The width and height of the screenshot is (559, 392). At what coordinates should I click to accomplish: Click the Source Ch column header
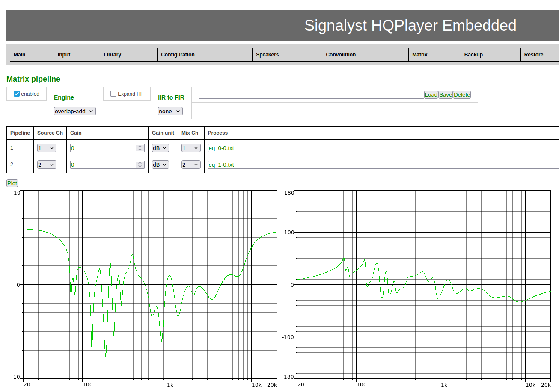50,133
